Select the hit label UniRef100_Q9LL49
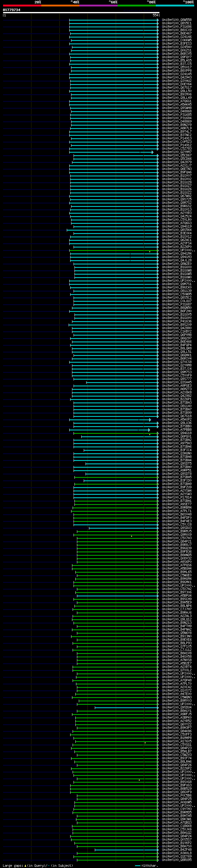 pos(176,98)
